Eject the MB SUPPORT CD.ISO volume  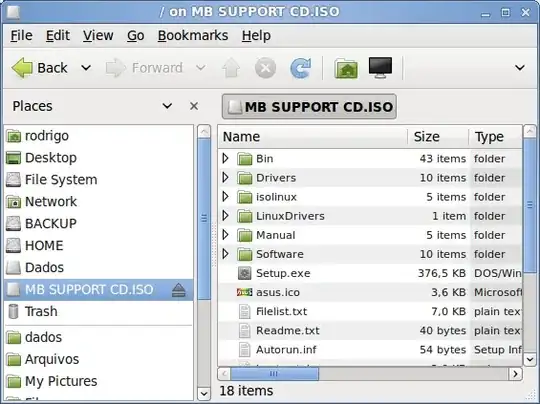pyautogui.click(x=178, y=290)
